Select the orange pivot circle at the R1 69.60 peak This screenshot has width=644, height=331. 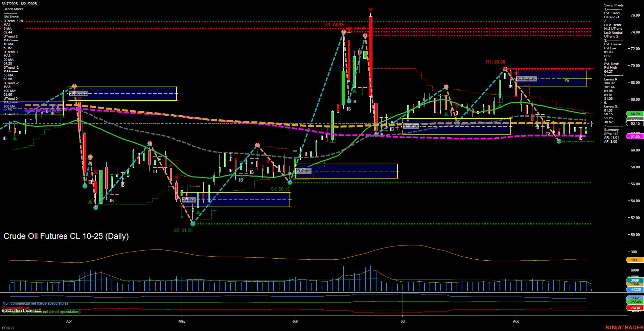pyautogui.click(x=505, y=68)
